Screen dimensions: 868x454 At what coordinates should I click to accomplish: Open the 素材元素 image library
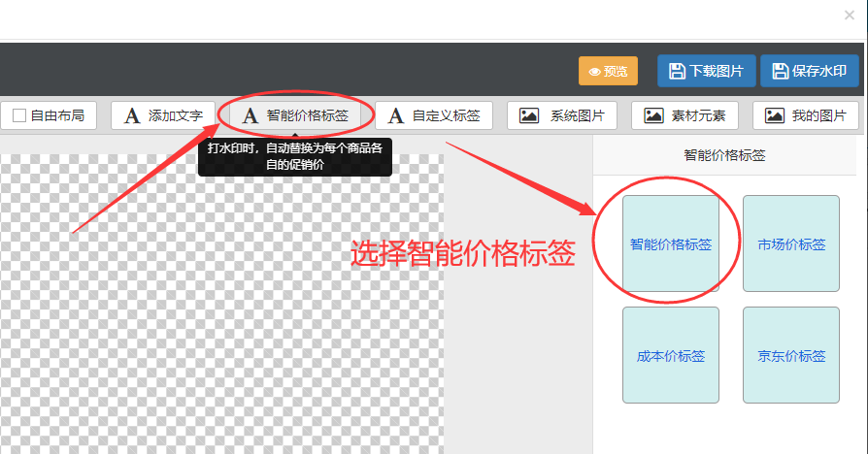click(x=691, y=115)
